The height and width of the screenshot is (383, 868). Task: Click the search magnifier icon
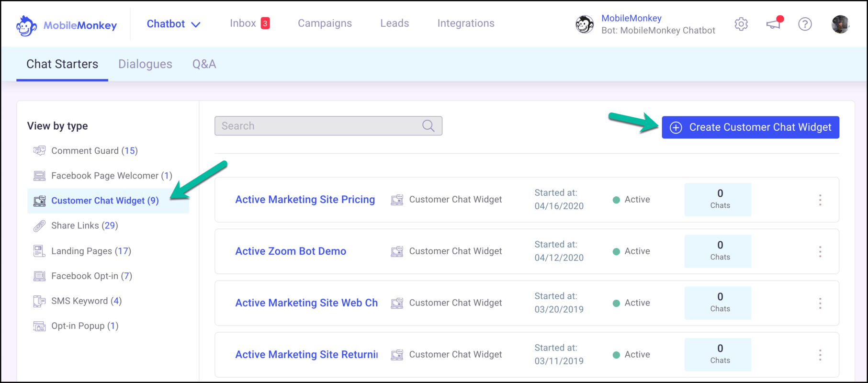point(428,126)
